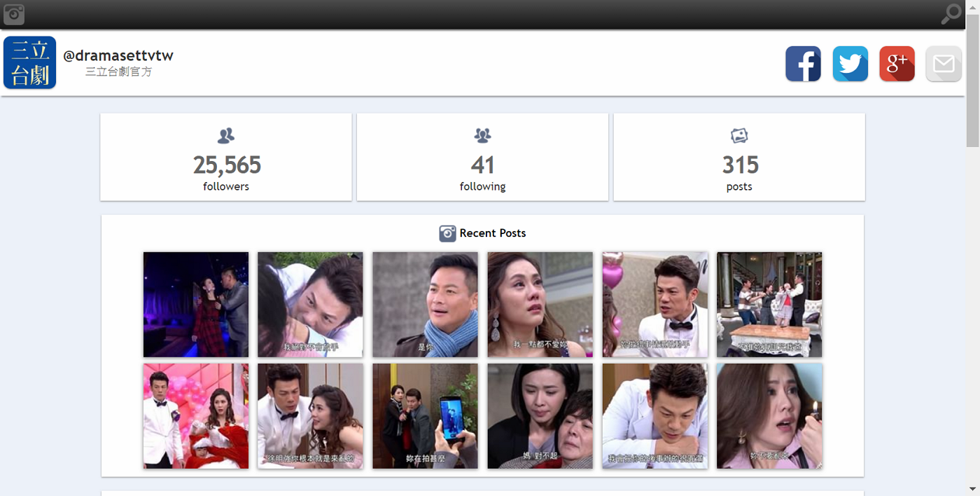Open living room scuffle post thumbnail
This screenshot has width=980, height=496.
tap(769, 305)
